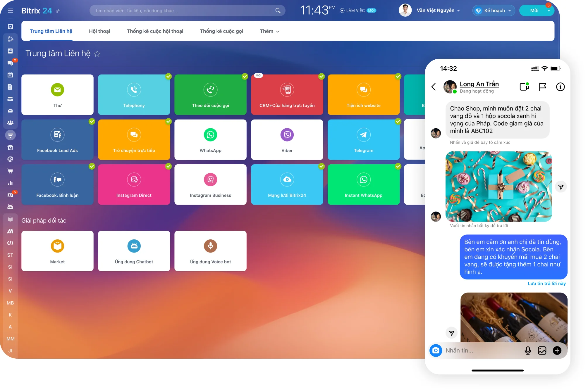Viewport: 588px width, 392px height.
Task: Expand the Thêm dropdown menu
Action: pos(269,31)
